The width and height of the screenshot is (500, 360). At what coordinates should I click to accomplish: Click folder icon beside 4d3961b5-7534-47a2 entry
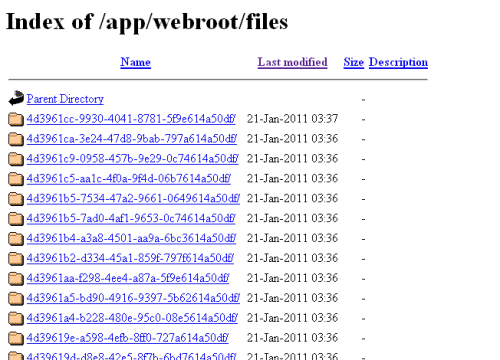16,199
